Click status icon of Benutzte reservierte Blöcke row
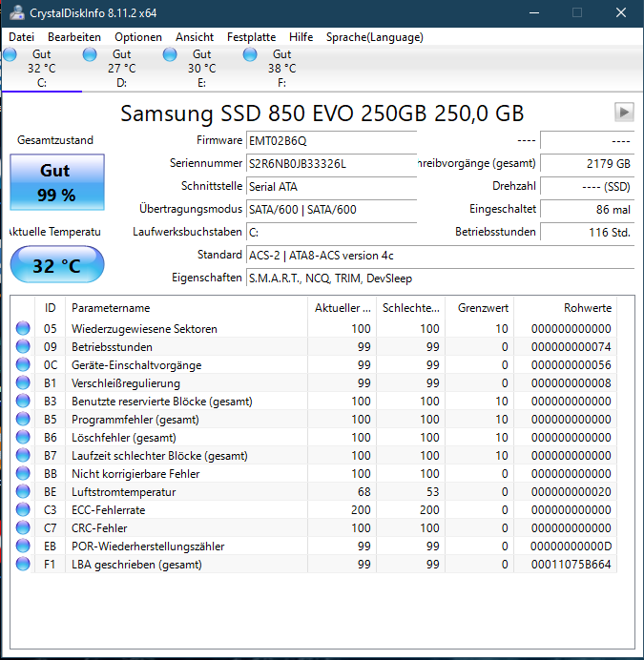 [x=23, y=401]
